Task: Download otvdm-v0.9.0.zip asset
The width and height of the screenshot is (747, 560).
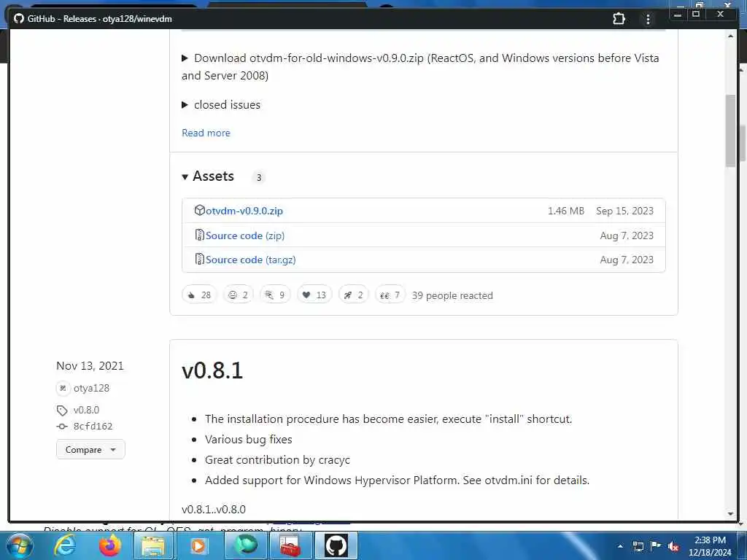Action: 244,211
